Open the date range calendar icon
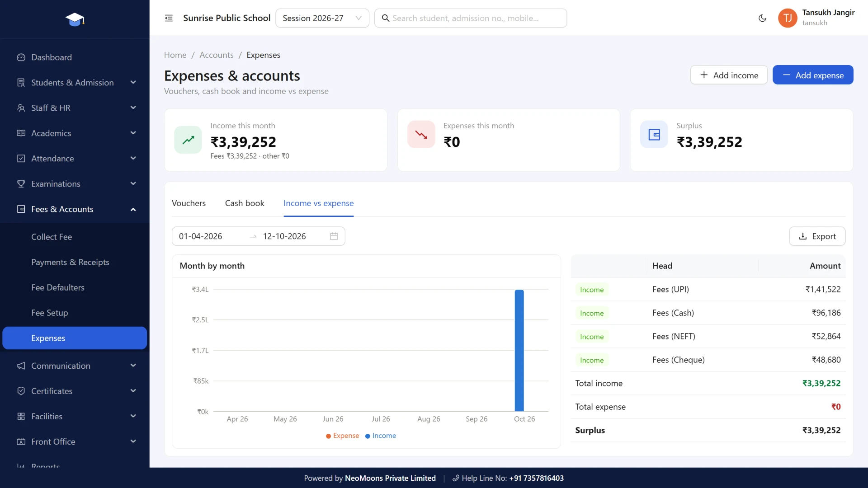The image size is (868, 488). (x=334, y=236)
